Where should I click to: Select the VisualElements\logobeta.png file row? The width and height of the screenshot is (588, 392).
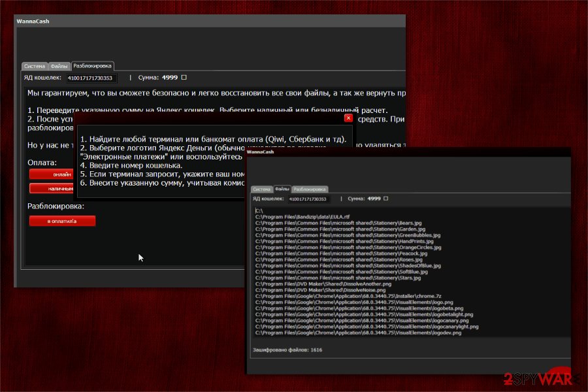click(359, 308)
